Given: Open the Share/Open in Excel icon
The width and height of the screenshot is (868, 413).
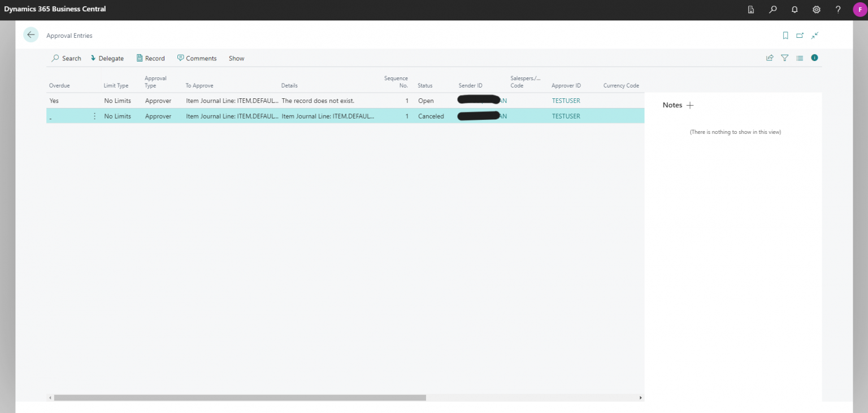Looking at the screenshot, I should point(770,58).
